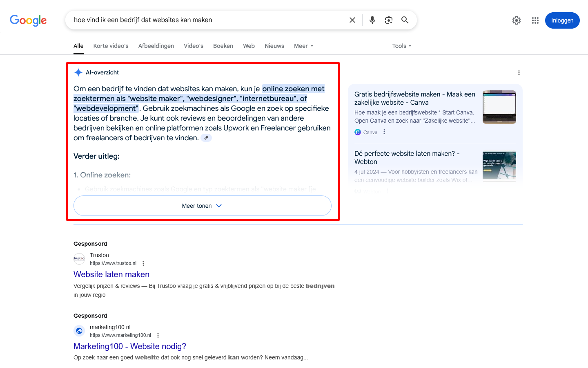Switch to the Video's tab

tap(194, 46)
